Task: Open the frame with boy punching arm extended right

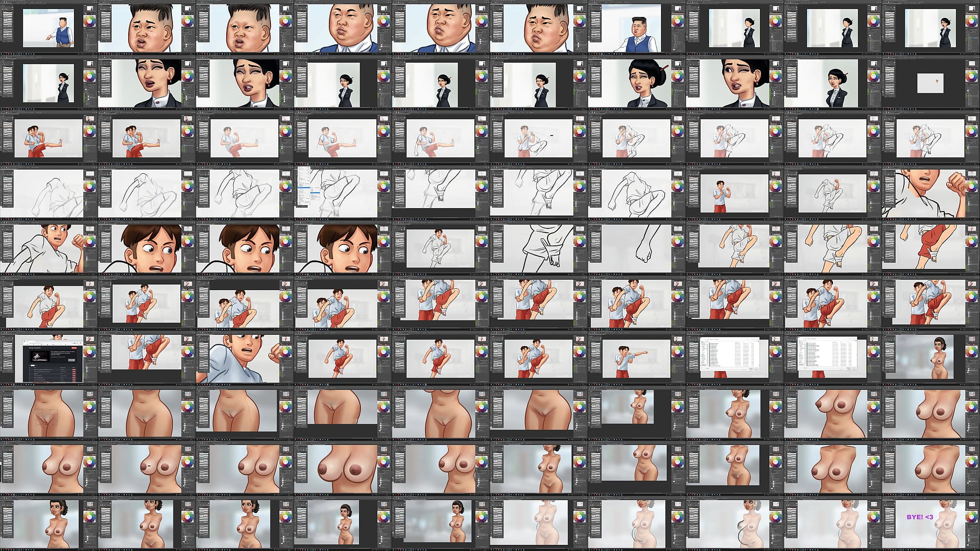Action: (637, 358)
